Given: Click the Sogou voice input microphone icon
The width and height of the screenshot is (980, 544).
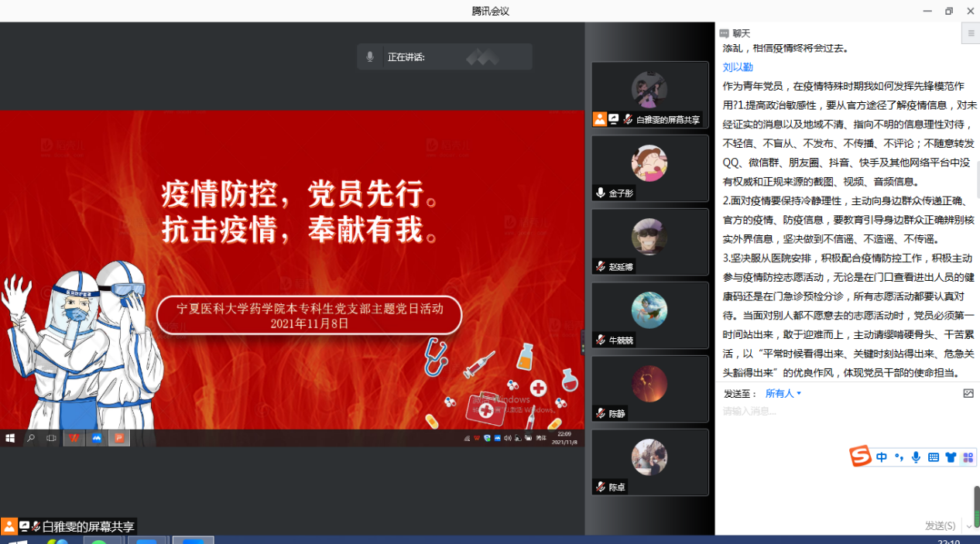Looking at the screenshot, I should coord(916,457).
